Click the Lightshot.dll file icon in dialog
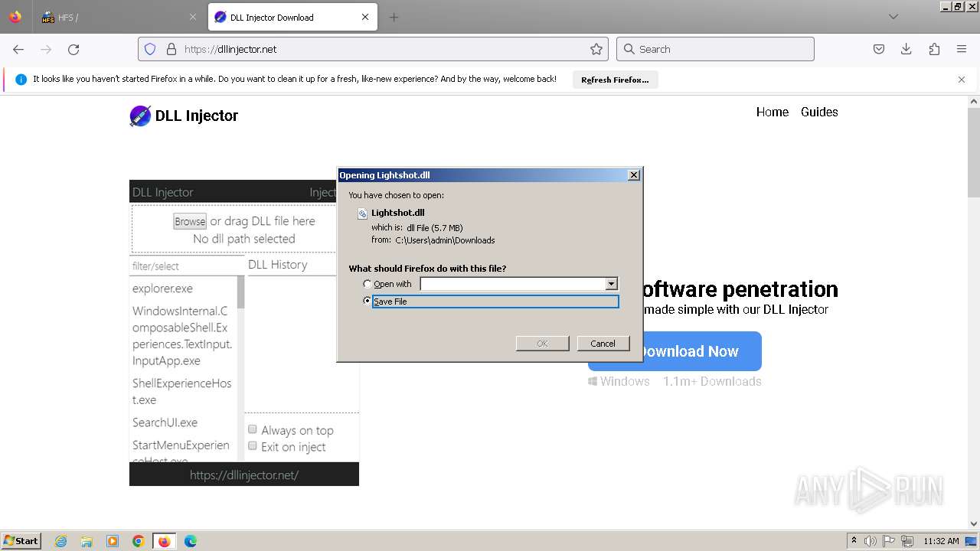 coord(363,214)
